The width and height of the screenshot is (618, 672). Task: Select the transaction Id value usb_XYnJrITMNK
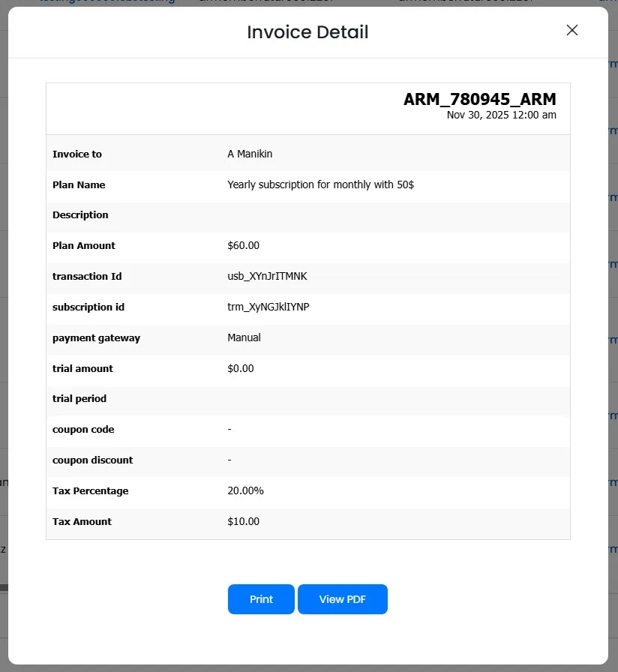[x=268, y=275]
